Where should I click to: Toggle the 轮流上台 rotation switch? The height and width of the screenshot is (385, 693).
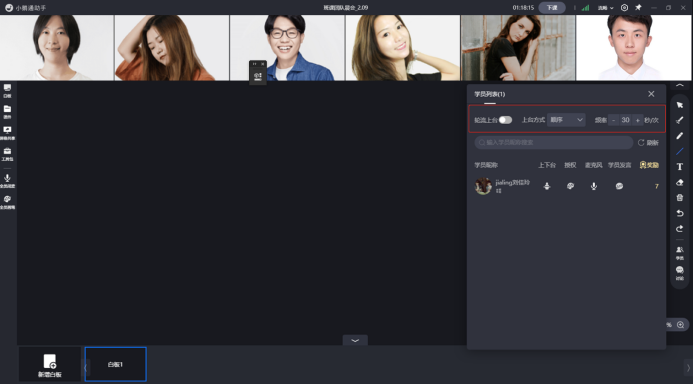click(x=505, y=120)
